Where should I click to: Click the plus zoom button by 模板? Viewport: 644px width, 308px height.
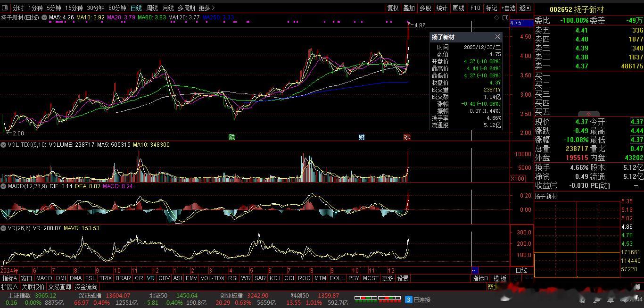tap(516, 278)
